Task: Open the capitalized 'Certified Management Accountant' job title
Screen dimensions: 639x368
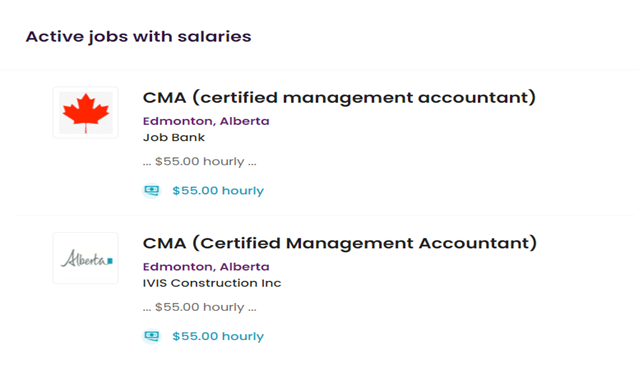Action: pos(339,243)
